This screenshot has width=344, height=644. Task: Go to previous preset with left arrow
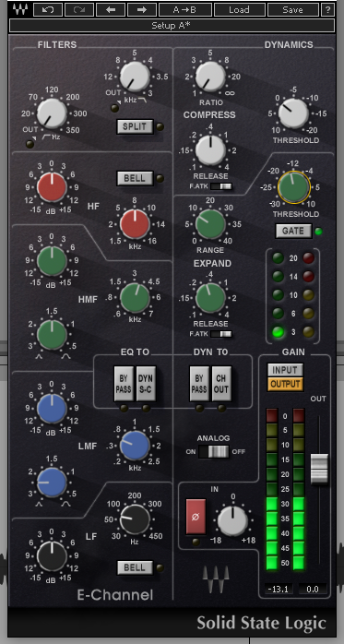pos(110,9)
